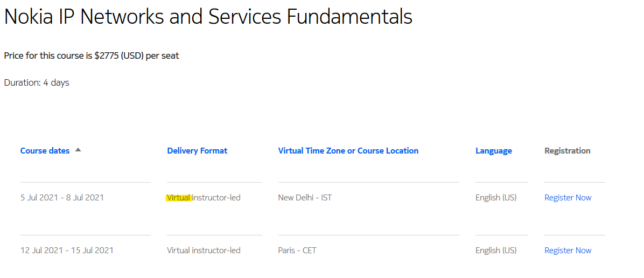This screenshot has height=278, width=644.
Task: Click the Virtual Time Zone or Course Location header
Action: (x=348, y=151)
